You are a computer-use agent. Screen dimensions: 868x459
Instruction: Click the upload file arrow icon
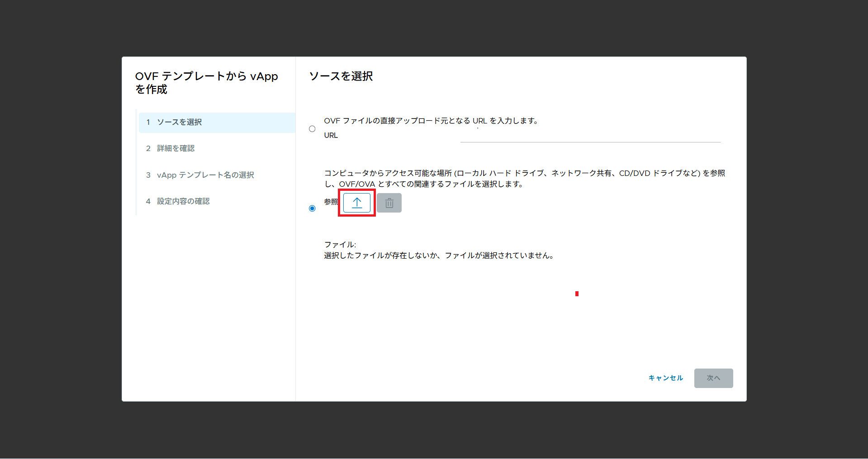point(357,203)
